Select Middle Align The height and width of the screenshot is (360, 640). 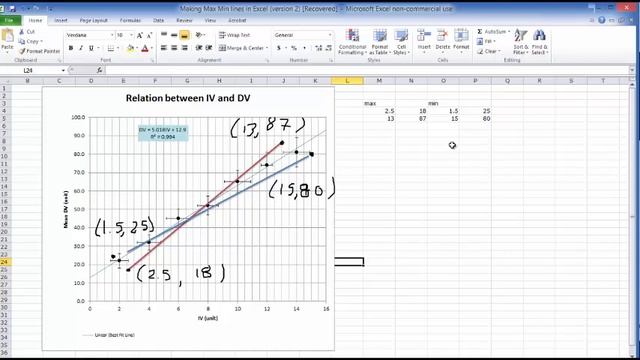(174, 35)
